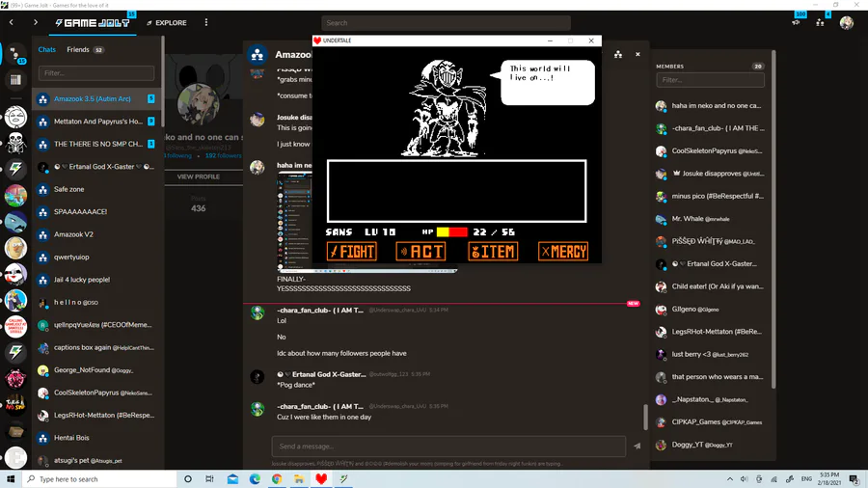Toggle the members list icon in chat header
The image size is (868, 488).
coord(618,54)
